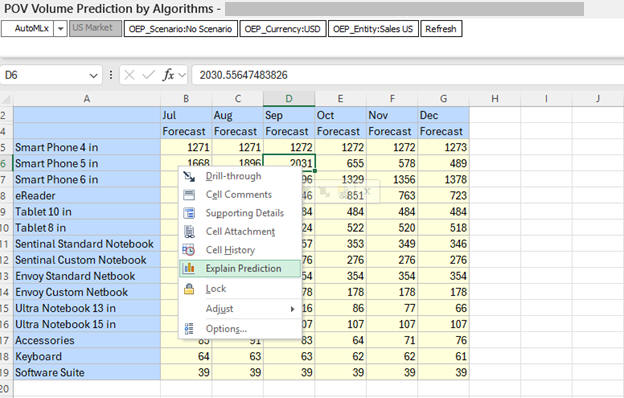
Task: Open the AutoMLx dropdown arrow
Action: tap(60, 29)
